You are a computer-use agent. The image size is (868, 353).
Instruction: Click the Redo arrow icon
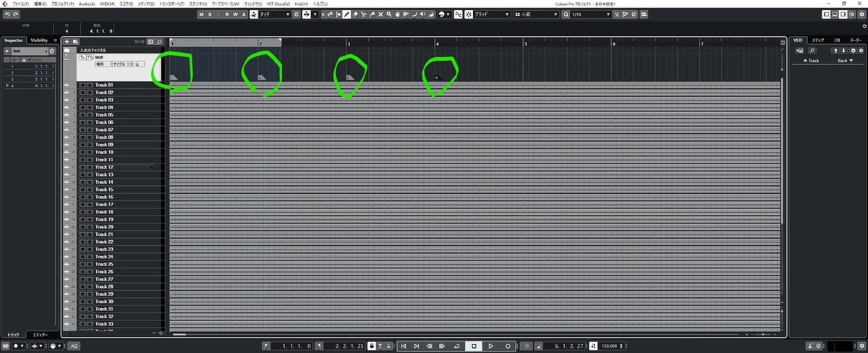(x=15, y=14)
